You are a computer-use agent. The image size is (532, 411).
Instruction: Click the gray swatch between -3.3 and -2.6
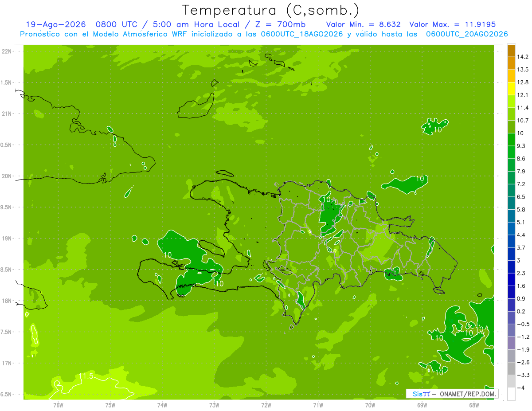pos(511,368)
